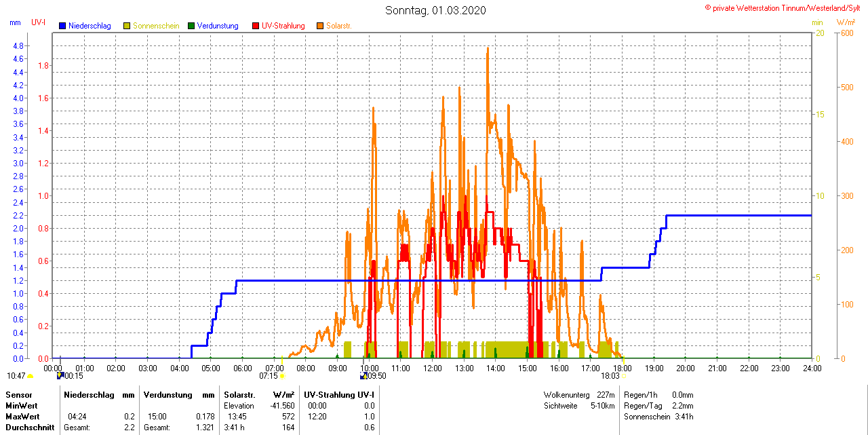Select the Niederschlag legend label

tap(90, 26)
